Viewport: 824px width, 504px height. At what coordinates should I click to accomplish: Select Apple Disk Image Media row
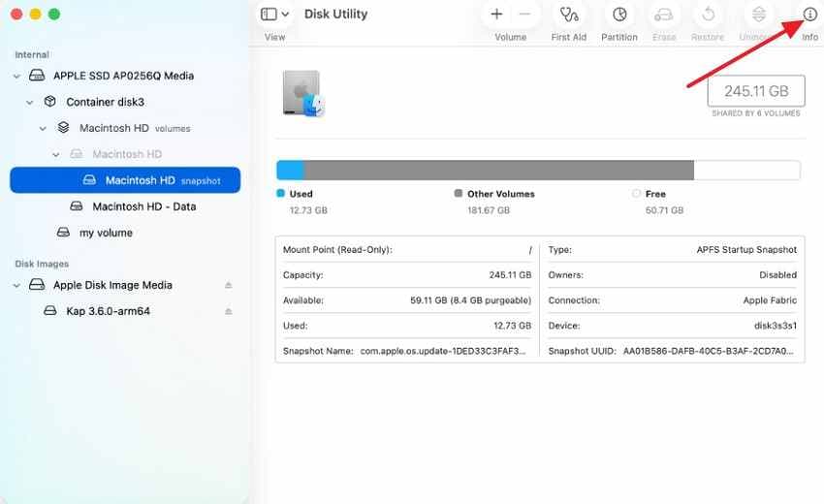[125, 285]
